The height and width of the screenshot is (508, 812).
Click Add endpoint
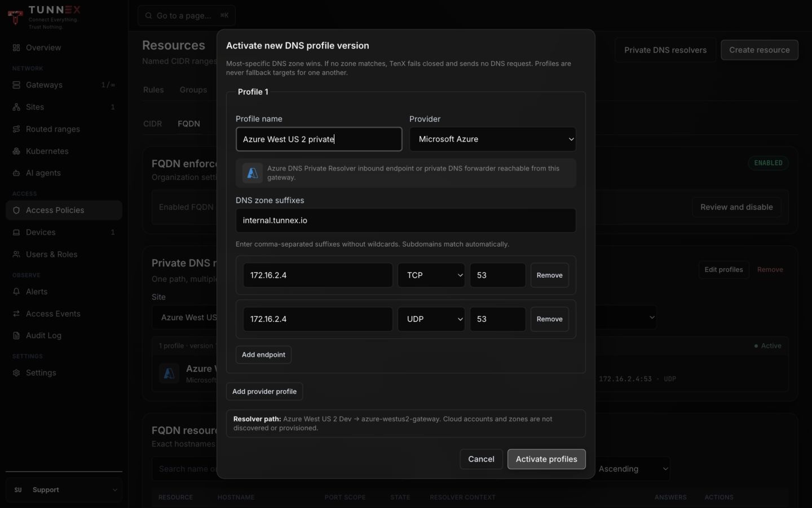point(263,355)
